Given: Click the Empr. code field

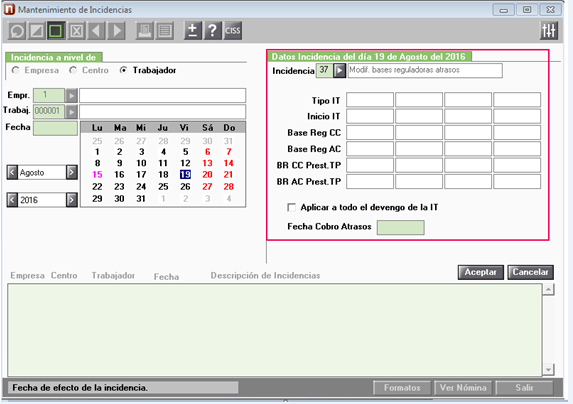Looking at the screenshot, I should (x=49, y=95).
